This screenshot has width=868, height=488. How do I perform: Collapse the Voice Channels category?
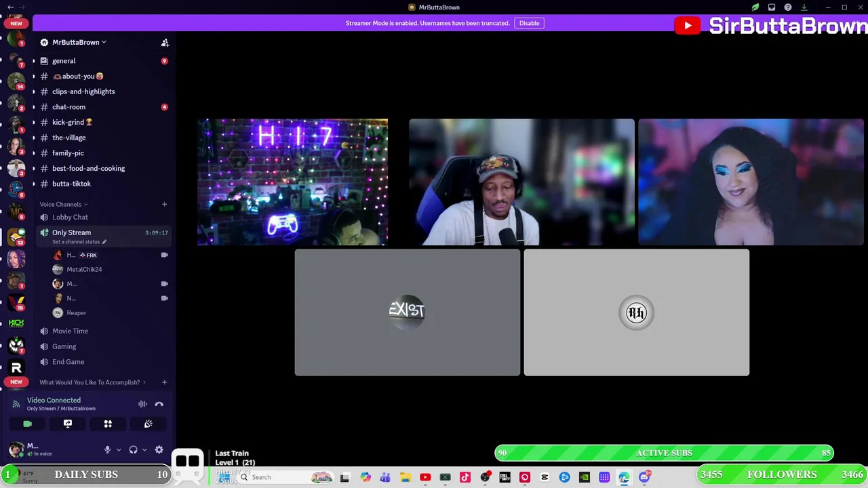[x=63, y=204]
